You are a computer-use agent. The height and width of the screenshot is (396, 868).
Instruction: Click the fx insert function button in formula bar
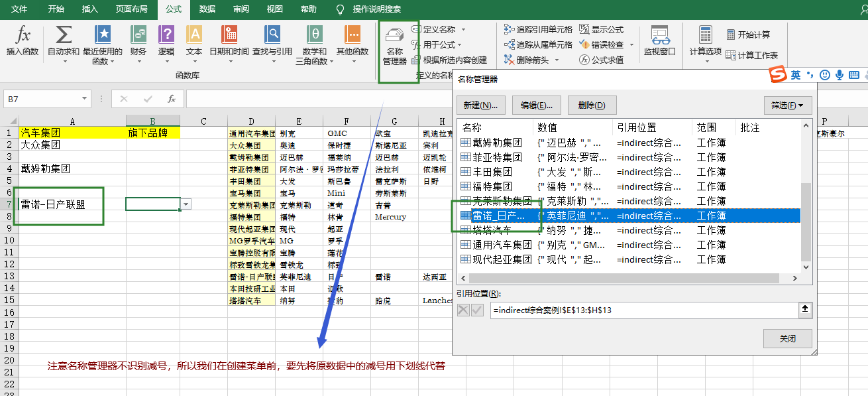point(172,99)
